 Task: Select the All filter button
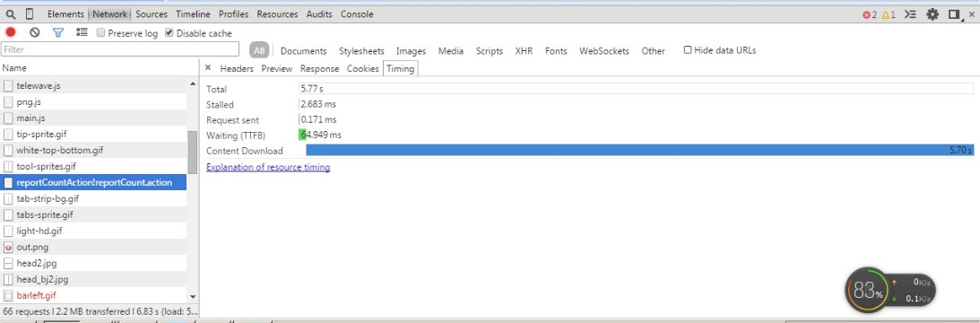[259, 51]
